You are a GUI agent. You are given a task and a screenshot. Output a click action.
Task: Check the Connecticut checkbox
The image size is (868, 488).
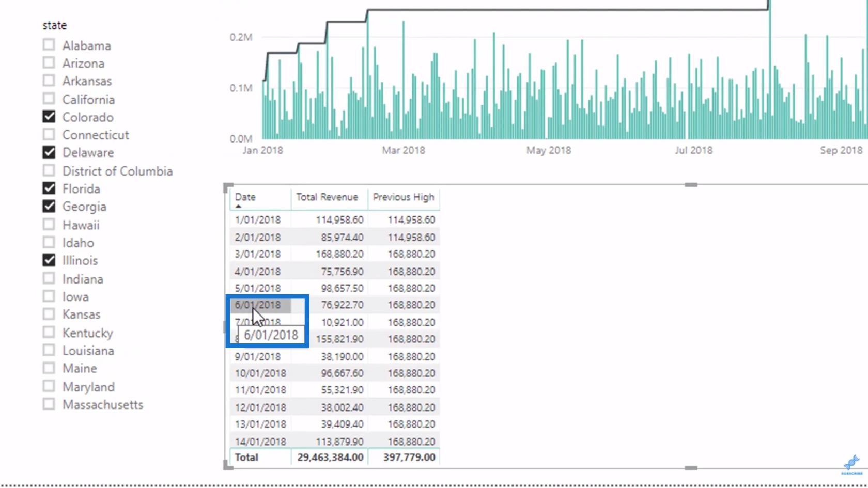[x=49, y=134]
